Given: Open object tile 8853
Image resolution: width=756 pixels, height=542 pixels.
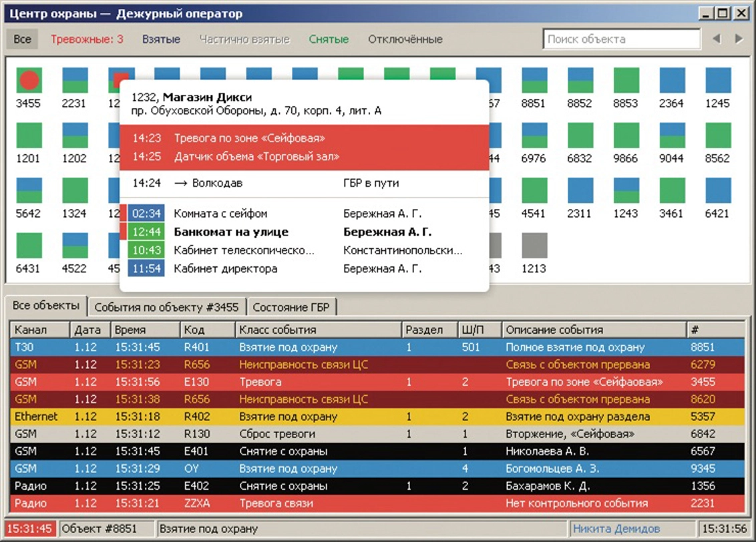Looking at the screenshot, I should (625, 81).
